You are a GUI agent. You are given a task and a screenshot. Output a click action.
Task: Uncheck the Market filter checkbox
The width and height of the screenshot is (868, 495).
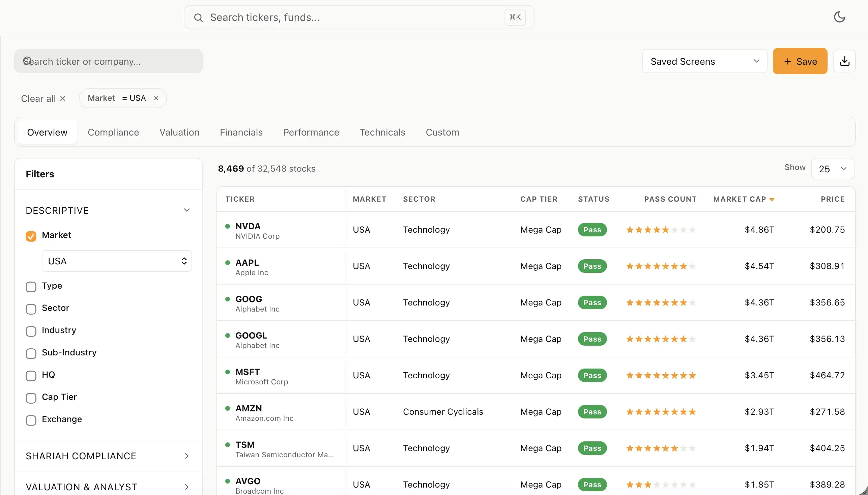tap(31, 236)
